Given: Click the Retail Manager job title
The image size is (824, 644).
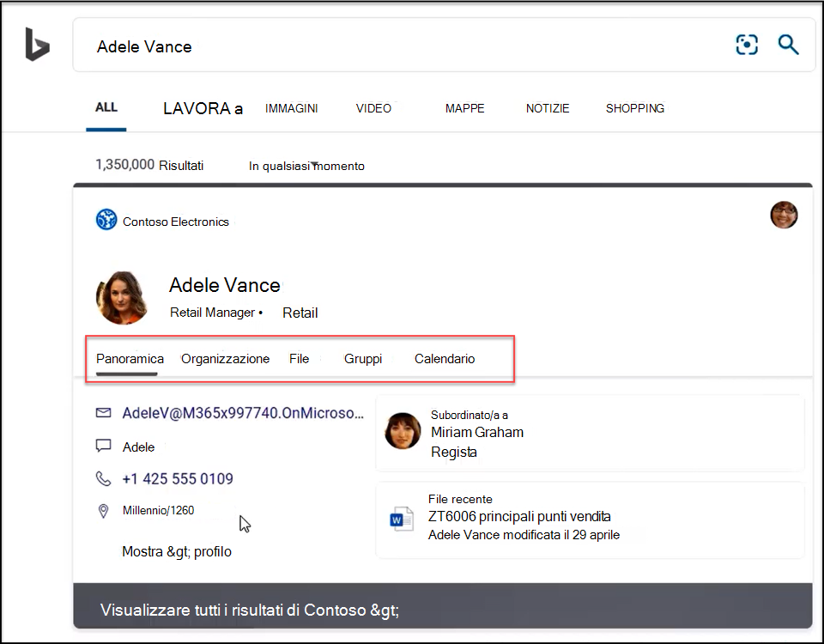Looking at the screenshot, I should 212,313.
